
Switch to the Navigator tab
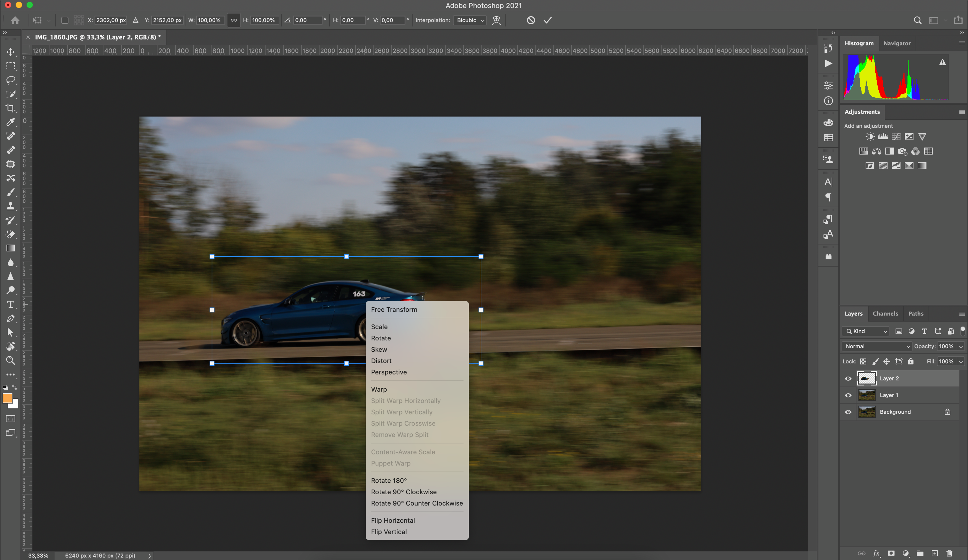click(x=897, y=43)
